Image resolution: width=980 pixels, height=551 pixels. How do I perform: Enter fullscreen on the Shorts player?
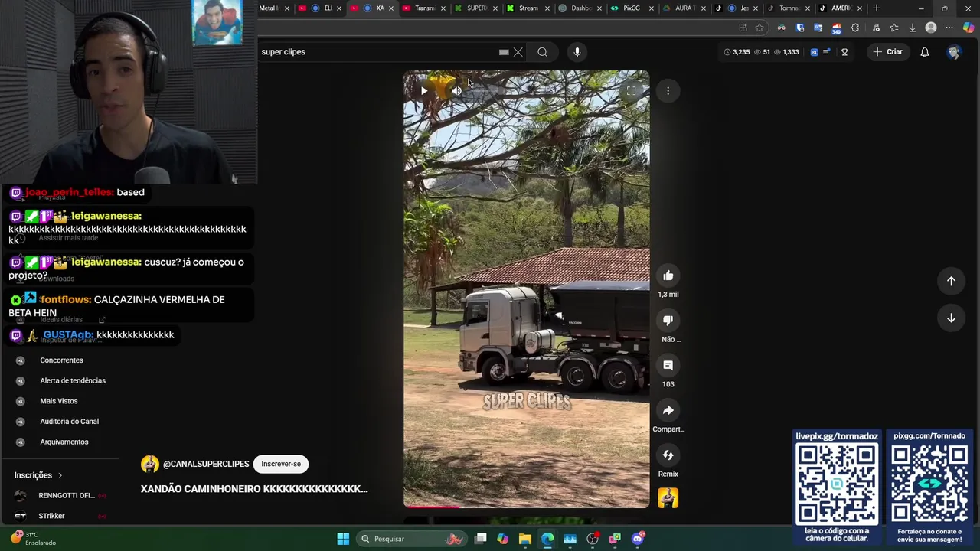[x=631, y=90]
